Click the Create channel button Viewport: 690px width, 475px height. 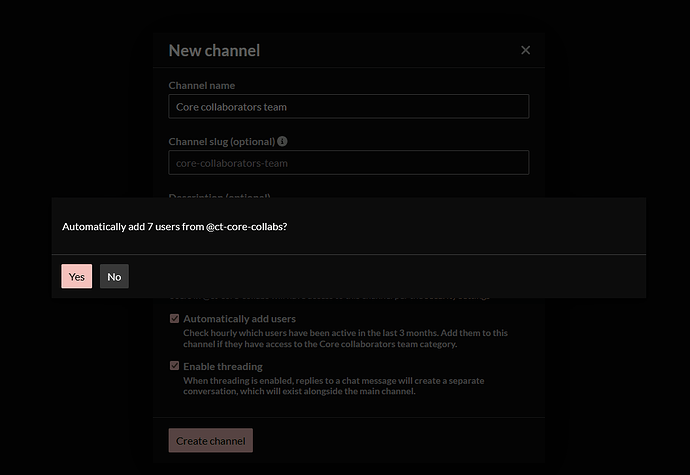click(x=211, y=441)
